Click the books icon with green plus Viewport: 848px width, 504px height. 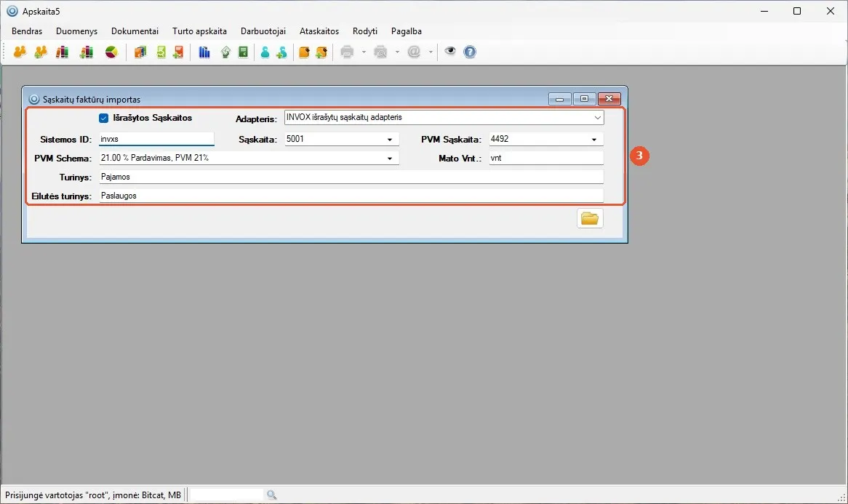point(87,52)
